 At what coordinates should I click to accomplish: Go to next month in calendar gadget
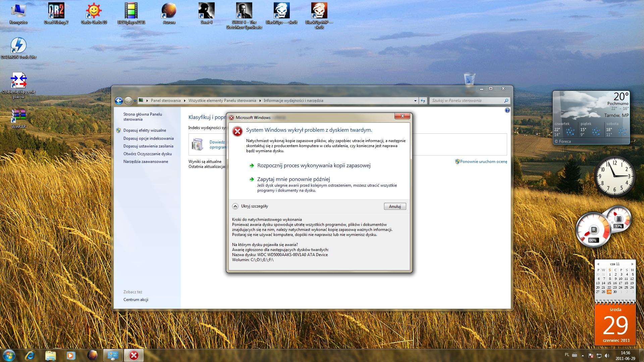click(633, 264)
